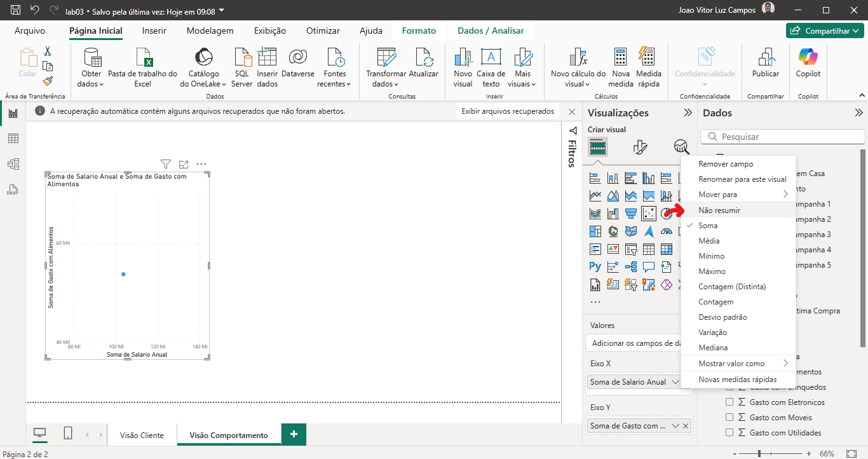
Task: Collapse the Dados pane
Action: coord(859,113)
